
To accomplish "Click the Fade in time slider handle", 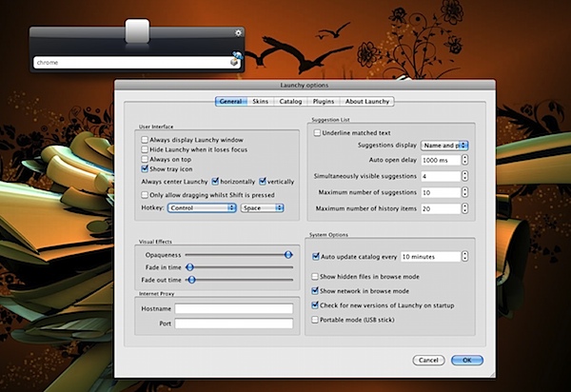I will click(x=189, y=267).
